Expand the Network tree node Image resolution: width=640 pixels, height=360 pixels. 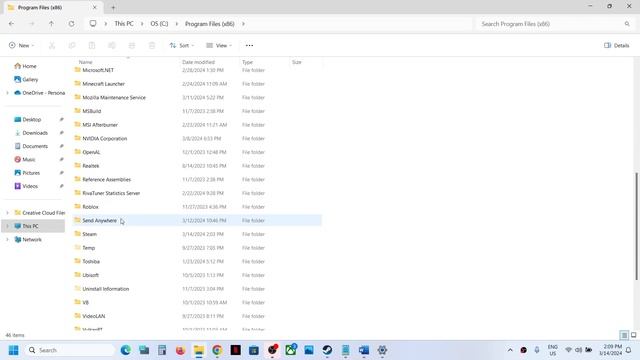(7, 240)
